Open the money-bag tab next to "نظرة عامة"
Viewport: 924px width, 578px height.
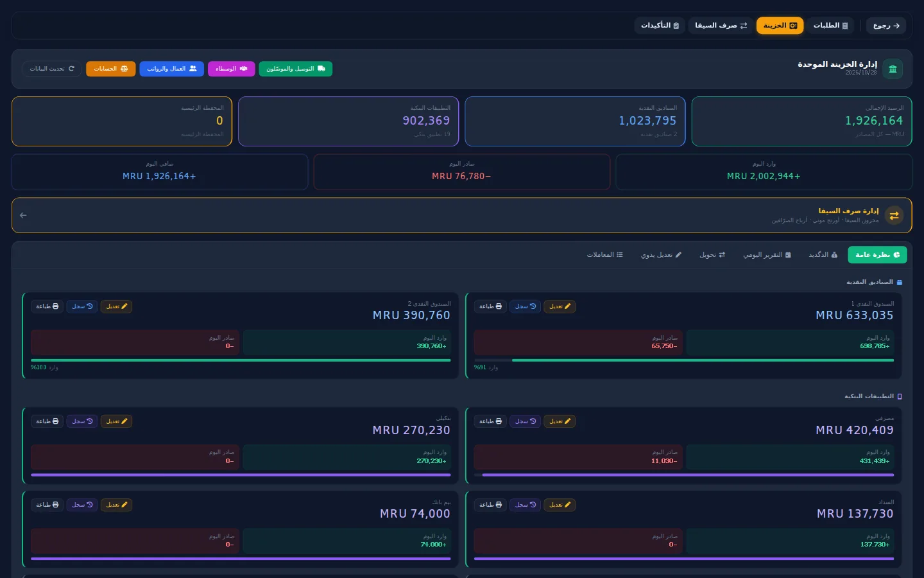pyautogui.click(x=823, y=255)
